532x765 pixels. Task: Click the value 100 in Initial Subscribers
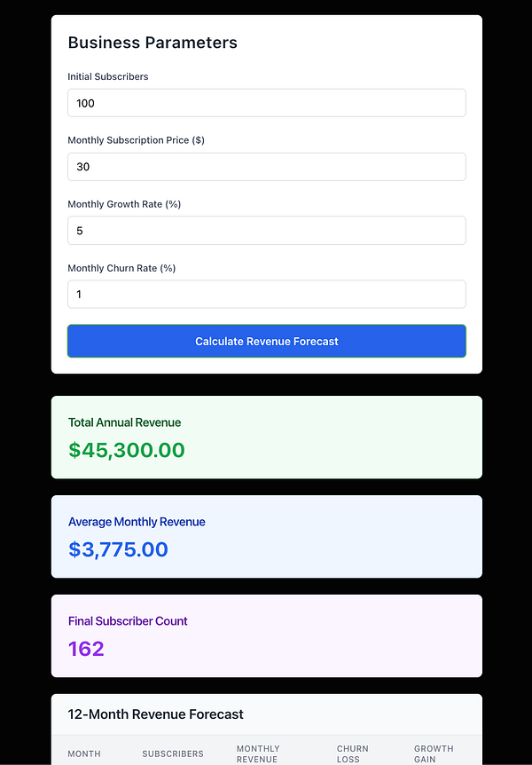click(x=86, y=102)
